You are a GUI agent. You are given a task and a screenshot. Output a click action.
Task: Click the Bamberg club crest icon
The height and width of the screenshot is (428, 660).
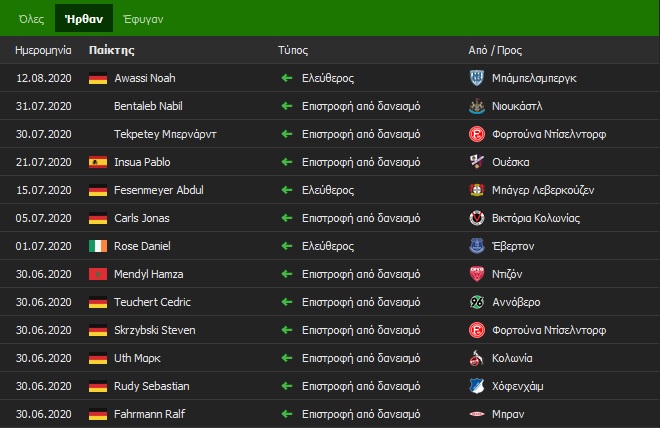476,78
